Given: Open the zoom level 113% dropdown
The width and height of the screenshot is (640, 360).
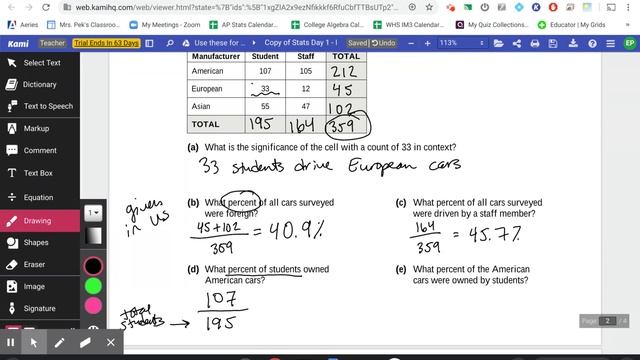Looking at the screenshot, I should coord(461,43).
